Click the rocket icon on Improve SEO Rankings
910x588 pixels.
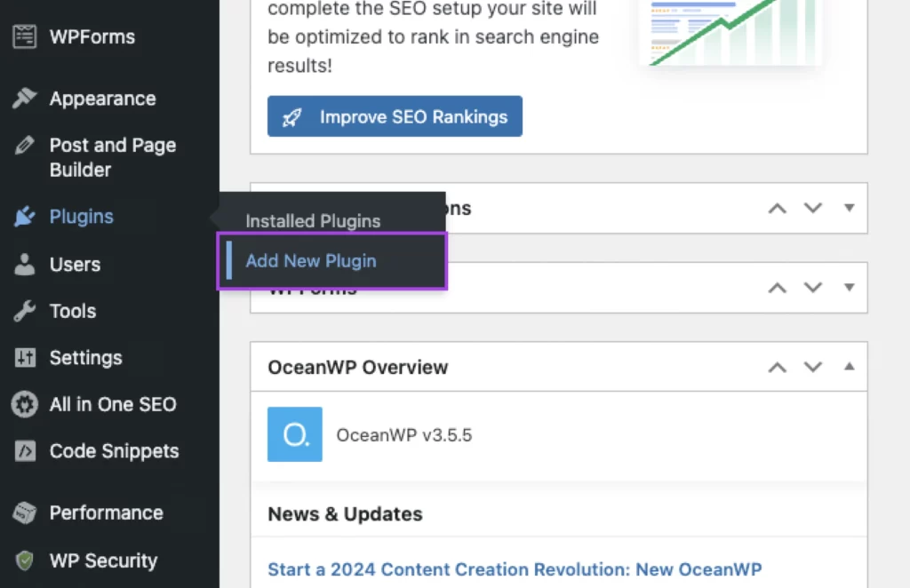pyautogui.click(x=291, y=117)
